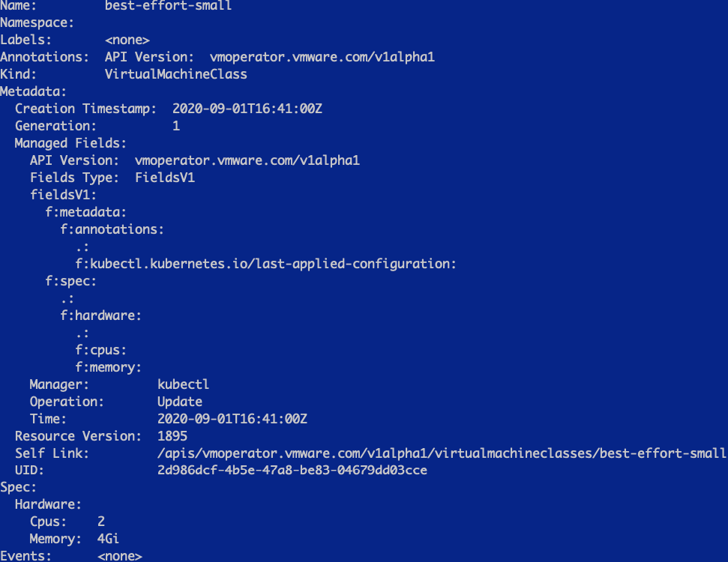This screenshot has width=728, height=562.
Task: Click the Managed Fields label
Action: [70, 143]
